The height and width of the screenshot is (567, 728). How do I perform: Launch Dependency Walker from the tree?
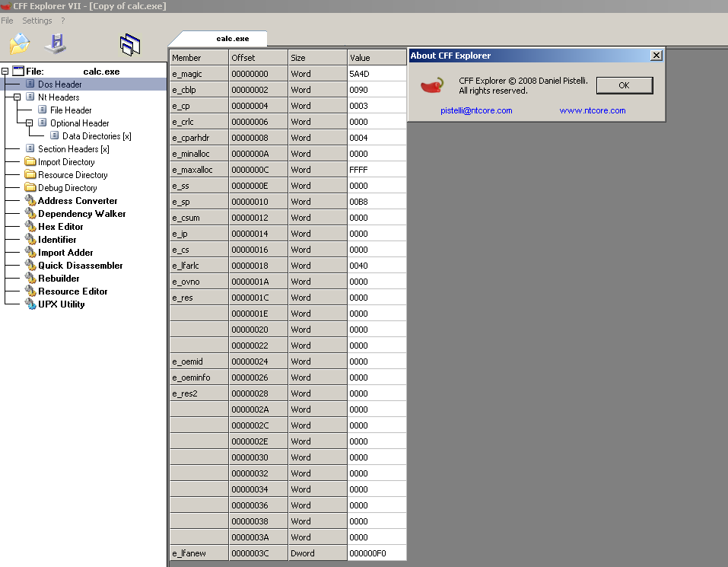81,214
